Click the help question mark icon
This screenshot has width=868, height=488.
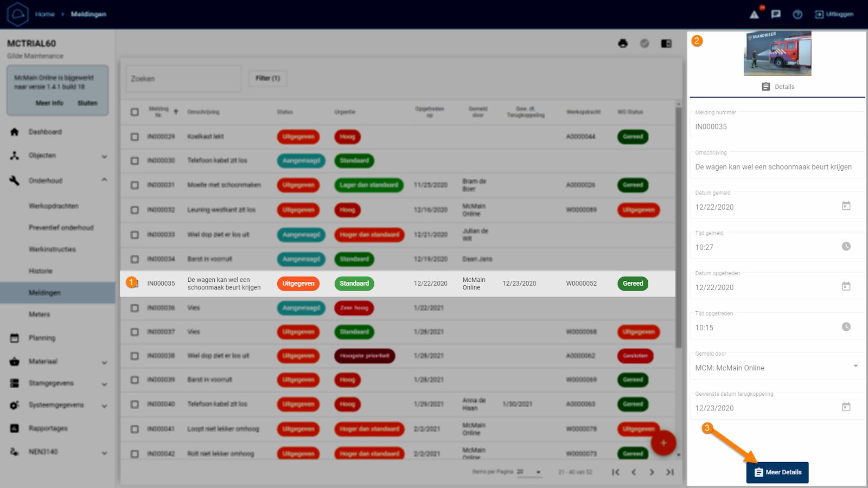point(797,14)
